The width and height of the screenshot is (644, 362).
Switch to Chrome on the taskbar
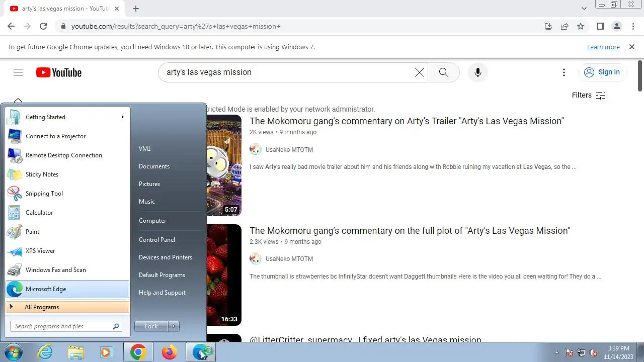click(x=138, y=352)
